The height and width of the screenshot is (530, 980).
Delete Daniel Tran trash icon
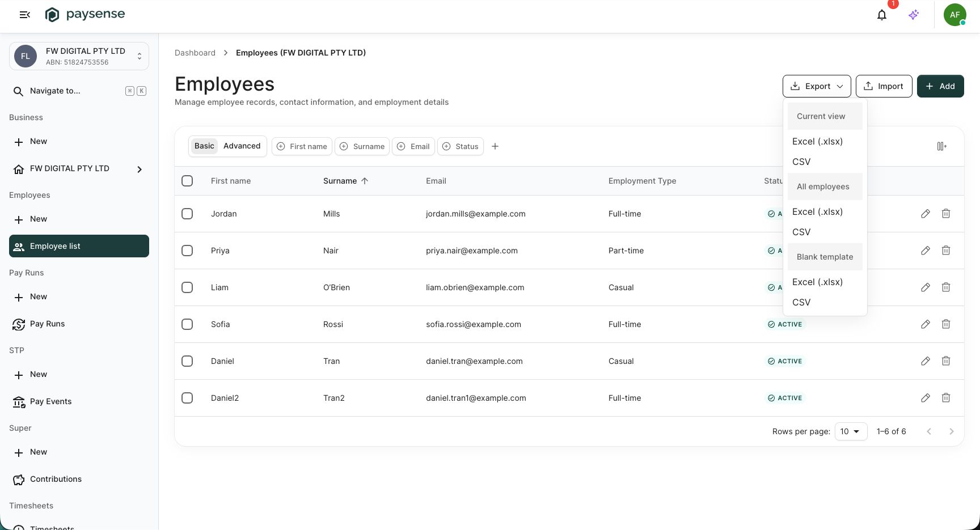tap(946, 361)
